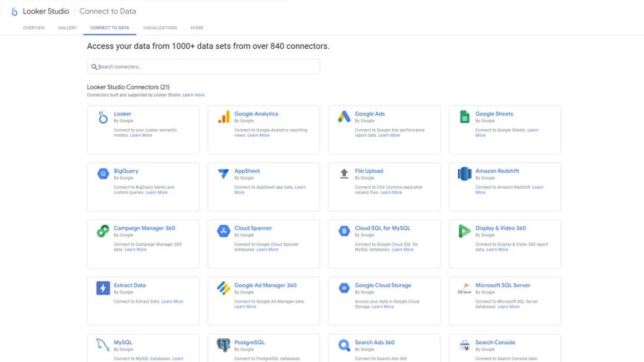Click the Display & Video 360 icon
The image size is (644, 362).
pyautogui.click(x=465, y=231)
